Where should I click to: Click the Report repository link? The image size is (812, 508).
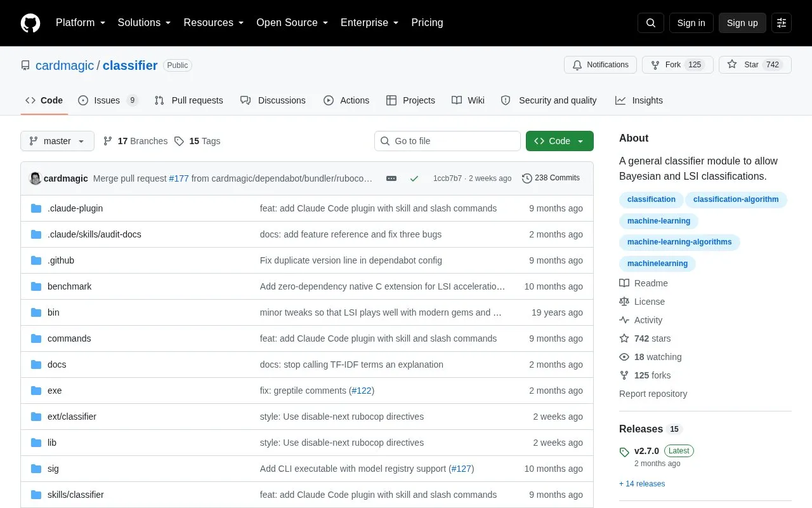pos(653,394)
